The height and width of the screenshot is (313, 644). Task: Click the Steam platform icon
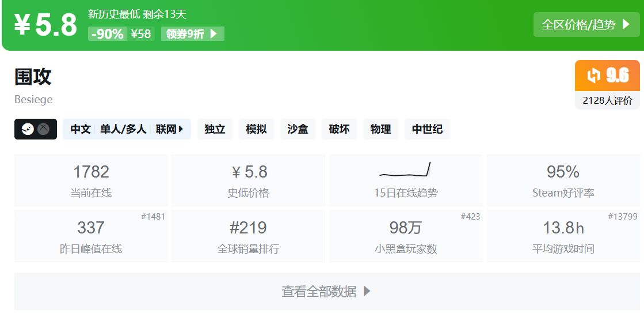[x=28, y=129]
